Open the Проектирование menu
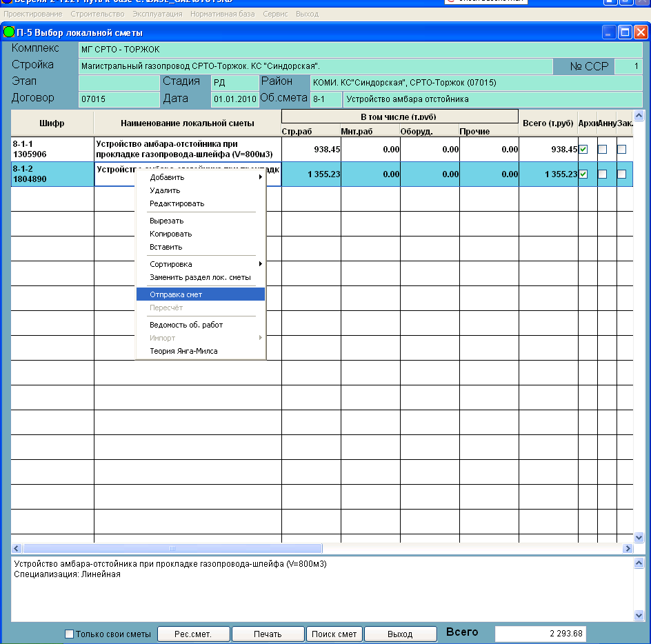Viewport: 651px width, 644px height. [33, 14]
